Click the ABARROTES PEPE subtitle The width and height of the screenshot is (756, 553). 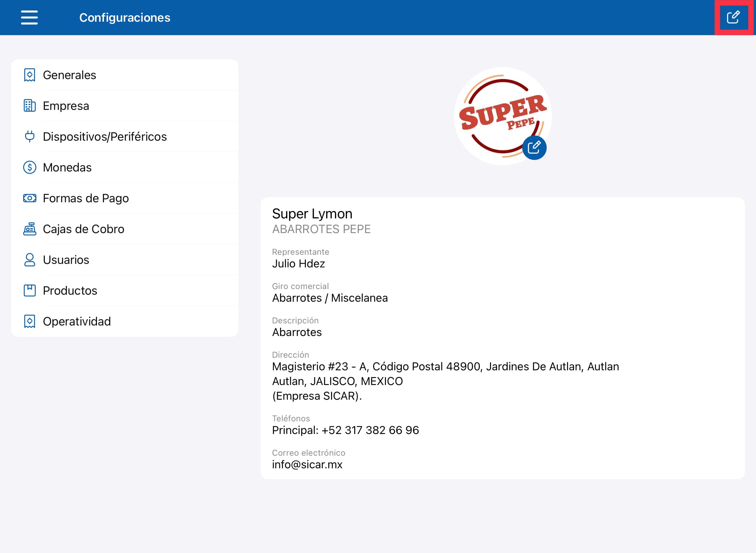[321, 229]
